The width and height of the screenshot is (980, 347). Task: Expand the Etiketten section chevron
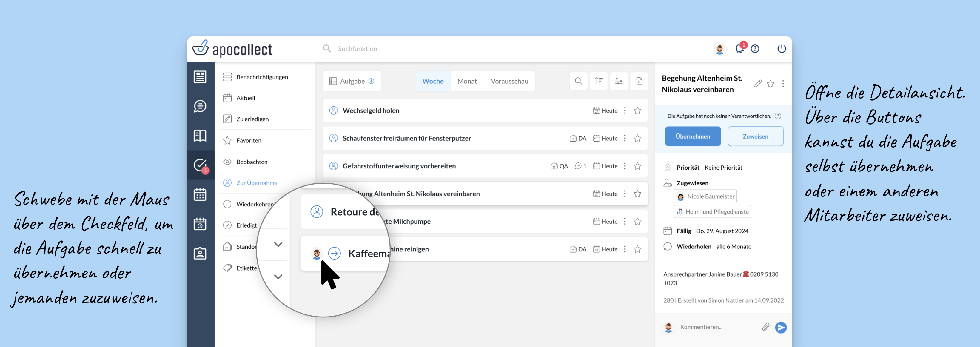click(x=278, y=277)
